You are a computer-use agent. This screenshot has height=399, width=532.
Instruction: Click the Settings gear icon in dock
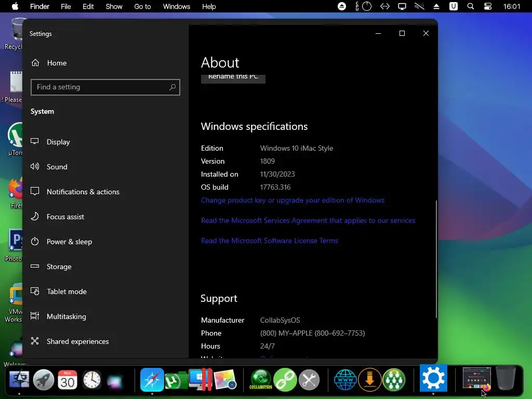point(433,378)
